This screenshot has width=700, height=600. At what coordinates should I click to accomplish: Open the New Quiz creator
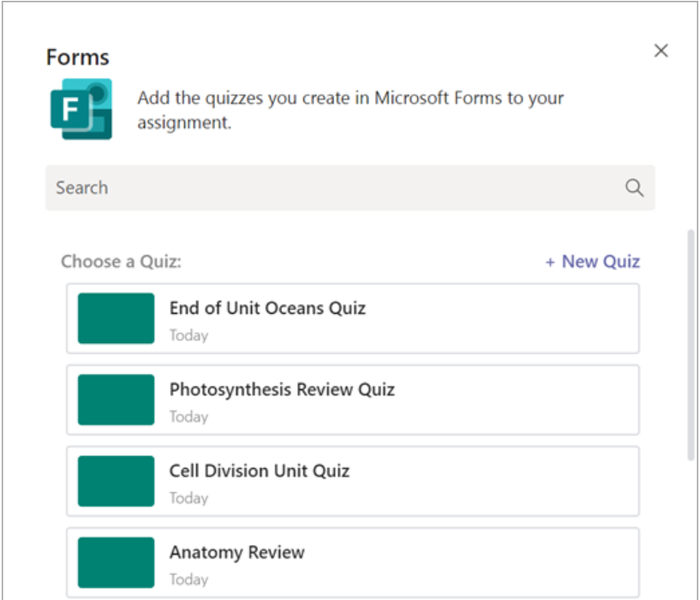[x=592, y=261]
